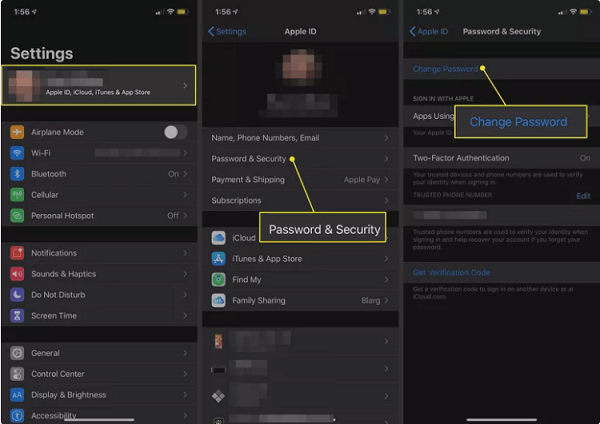This screenshot has width=600, height=424.
Task: Tap the Find My icon
Action: (218, 280)
